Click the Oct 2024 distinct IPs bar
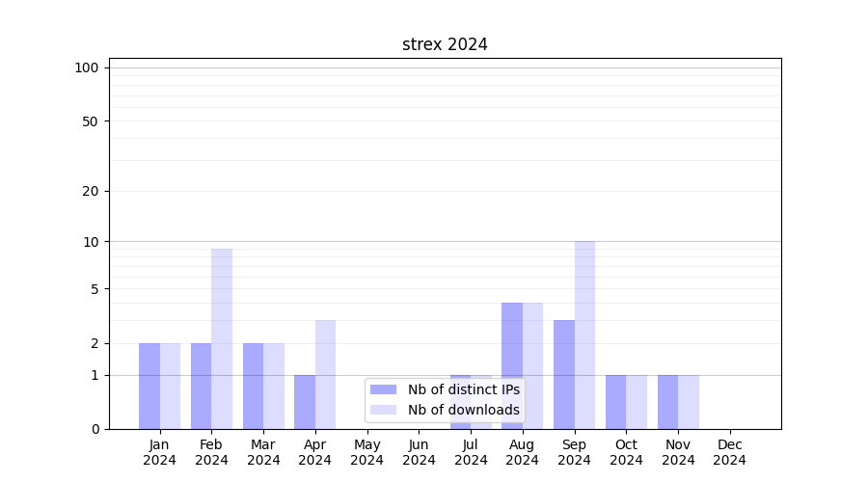868x482 pixels. (x=616, y=402)
